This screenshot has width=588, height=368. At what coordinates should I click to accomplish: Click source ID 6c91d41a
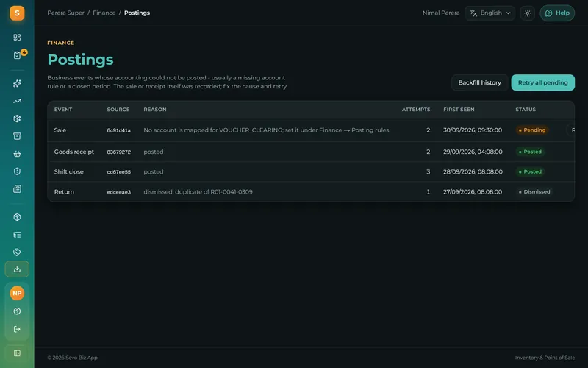coord(118,130)
